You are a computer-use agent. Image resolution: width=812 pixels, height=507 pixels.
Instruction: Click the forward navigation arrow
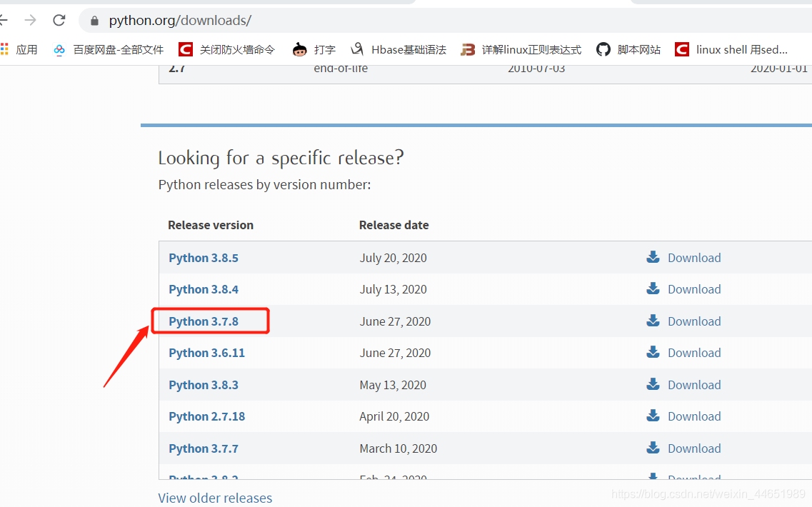[x=31, y=20]
